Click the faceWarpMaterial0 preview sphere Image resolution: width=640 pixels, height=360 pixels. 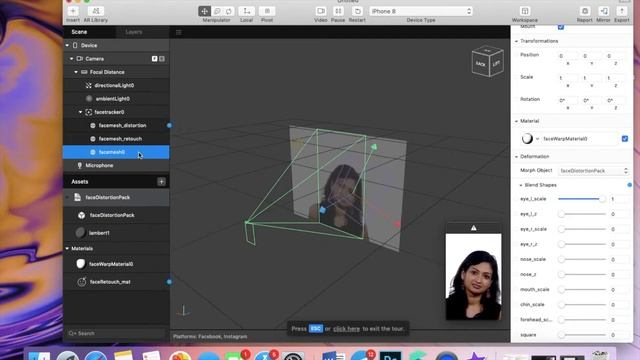(527, 139)
